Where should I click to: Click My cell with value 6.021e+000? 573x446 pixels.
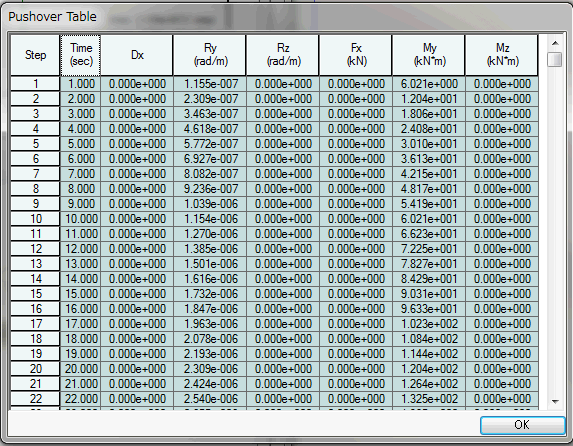point(429,84)
